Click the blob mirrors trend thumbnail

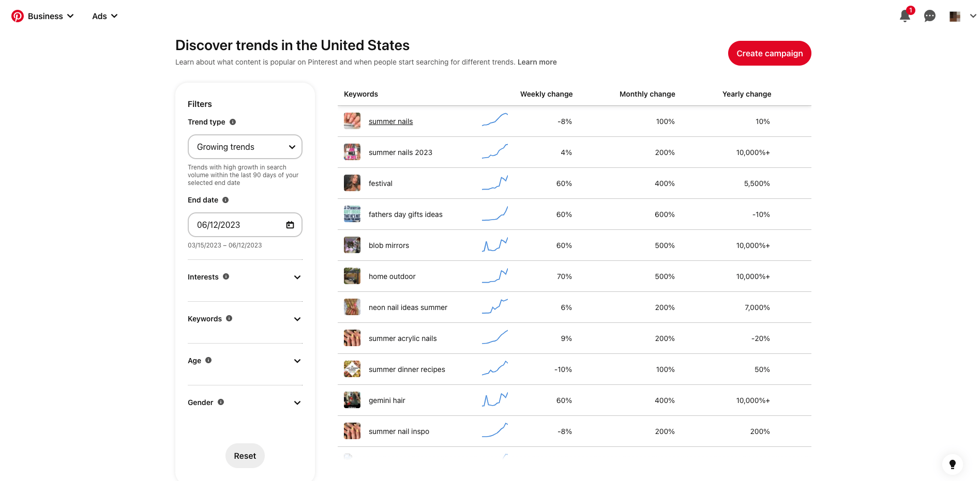tap(352, 245)
